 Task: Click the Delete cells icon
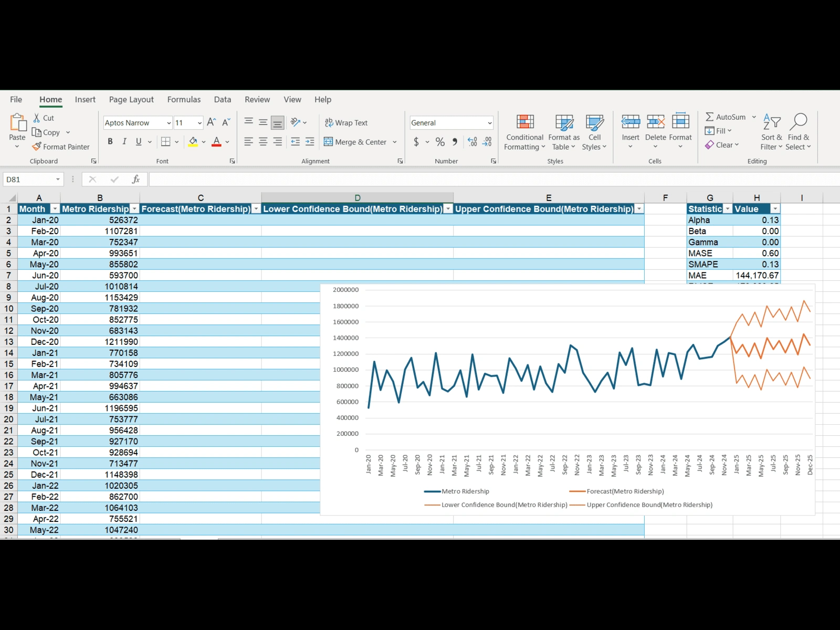coord(656,122)
